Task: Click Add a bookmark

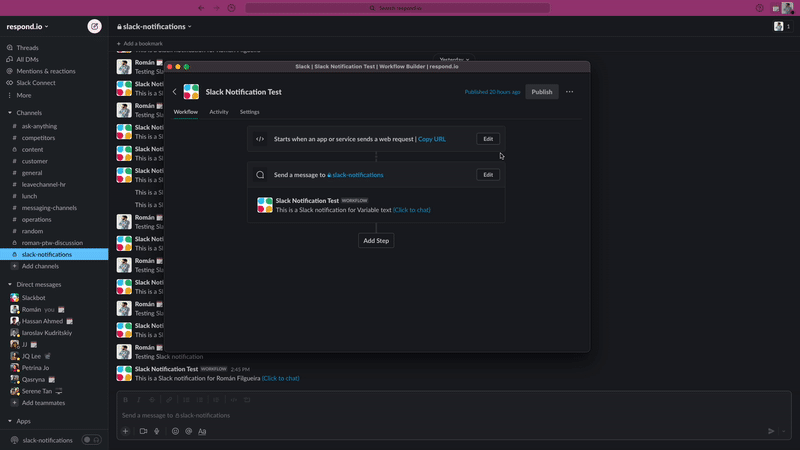Action: [140, 43]
